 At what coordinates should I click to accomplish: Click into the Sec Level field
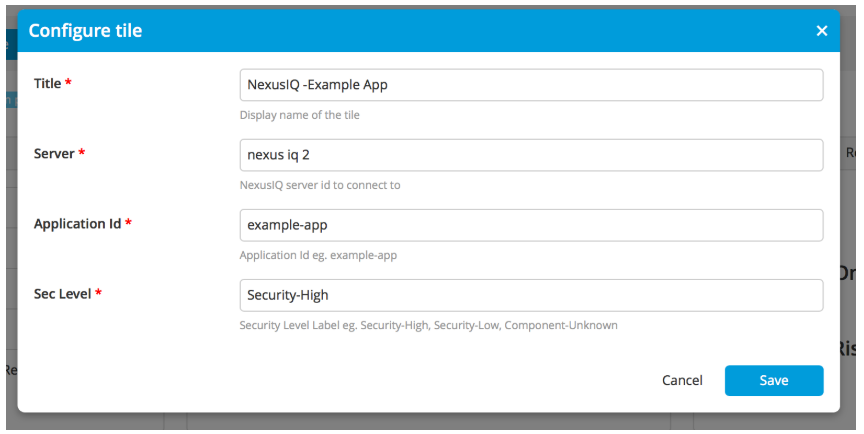point(531,295)
